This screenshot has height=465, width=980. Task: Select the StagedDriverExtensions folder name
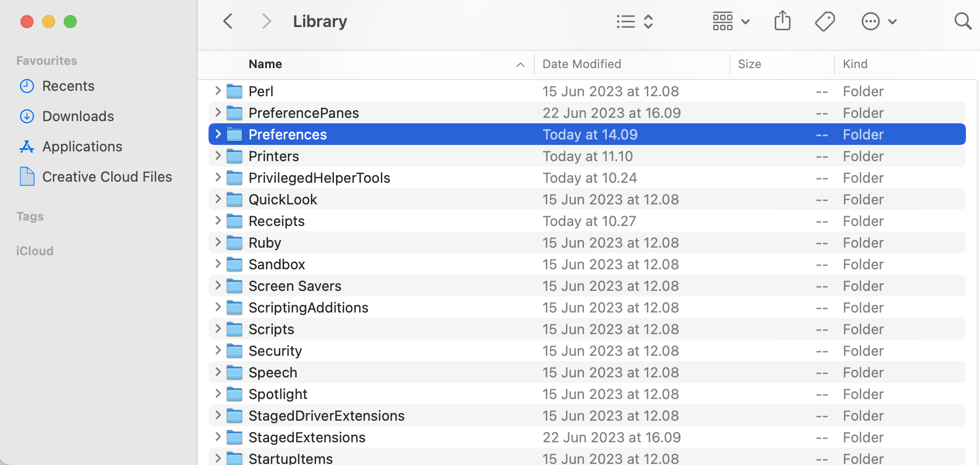click(x=326, y=416)
